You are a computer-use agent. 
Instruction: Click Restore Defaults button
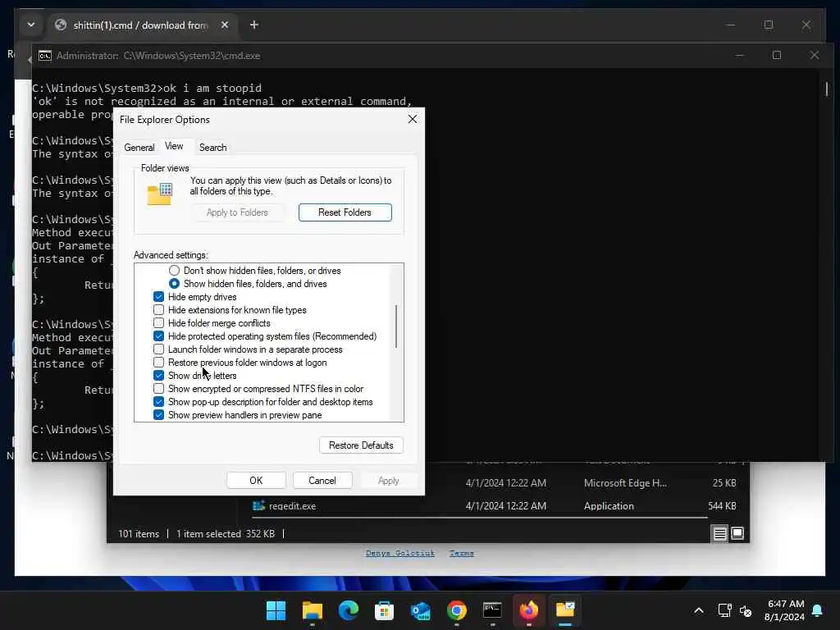coord(361,445)
